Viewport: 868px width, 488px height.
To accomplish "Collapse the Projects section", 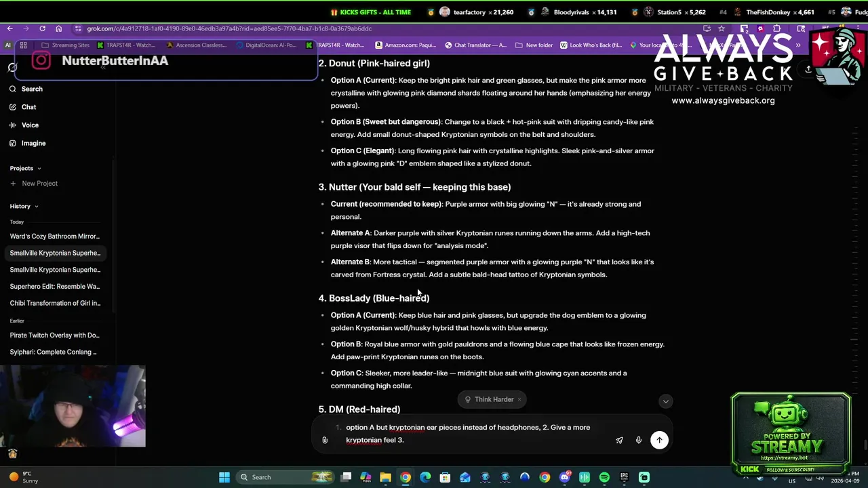I will (x=25, y=168).
